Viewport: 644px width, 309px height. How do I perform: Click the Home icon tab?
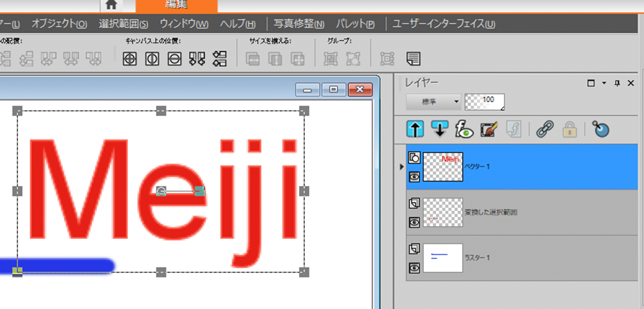coord(112,5)
